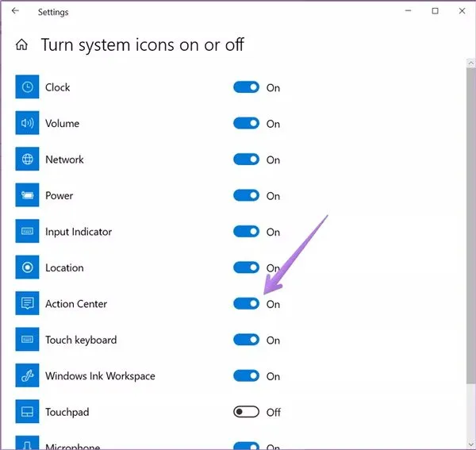The width and height of the screenshot is (476, 450).
Task: Click the Volume speaker icon
Action: click(28, 124)
